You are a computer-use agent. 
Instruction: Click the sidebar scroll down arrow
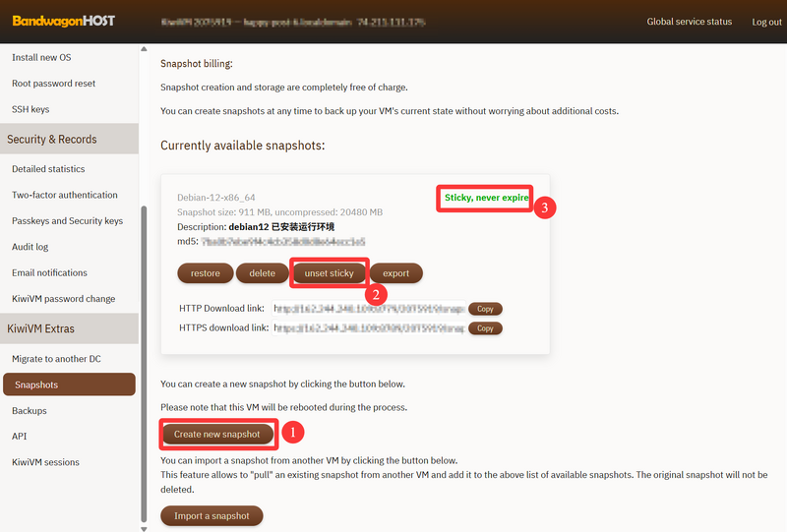pos(146,527)
